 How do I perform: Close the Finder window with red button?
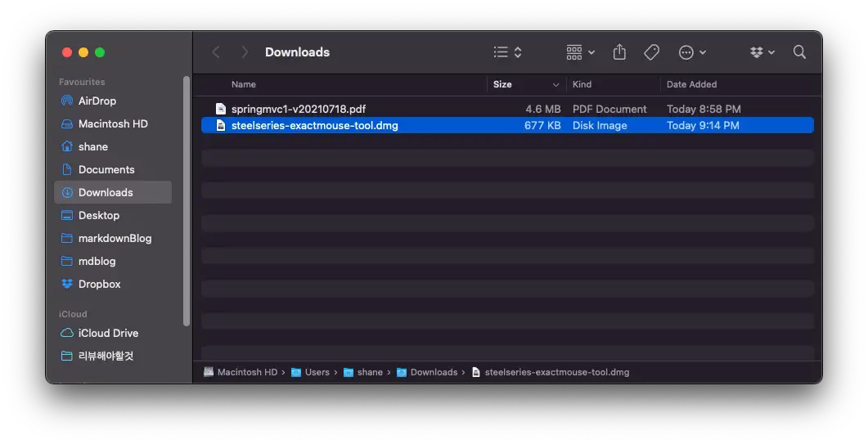(67, 52)
